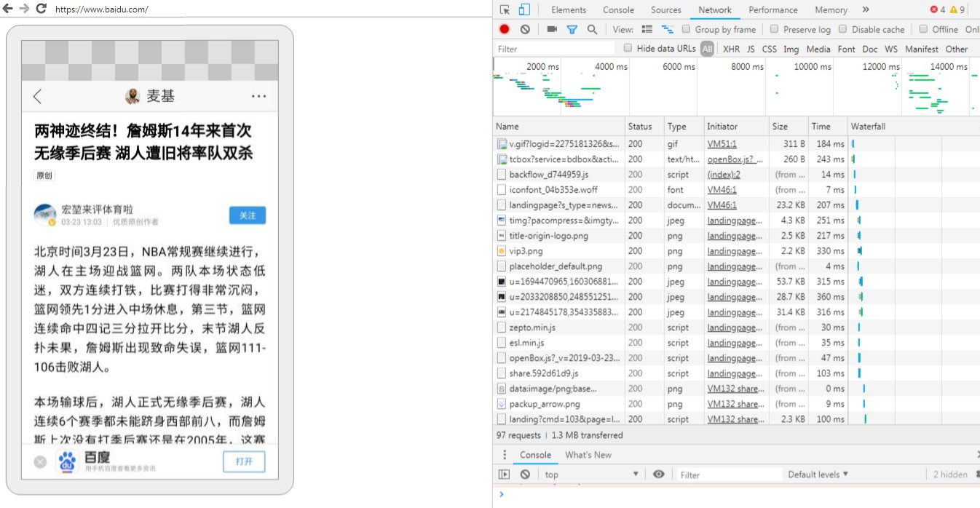Tick Hide data URLs checkbox
This screenshot has width=980, height=508.
[x=628, y=49]
